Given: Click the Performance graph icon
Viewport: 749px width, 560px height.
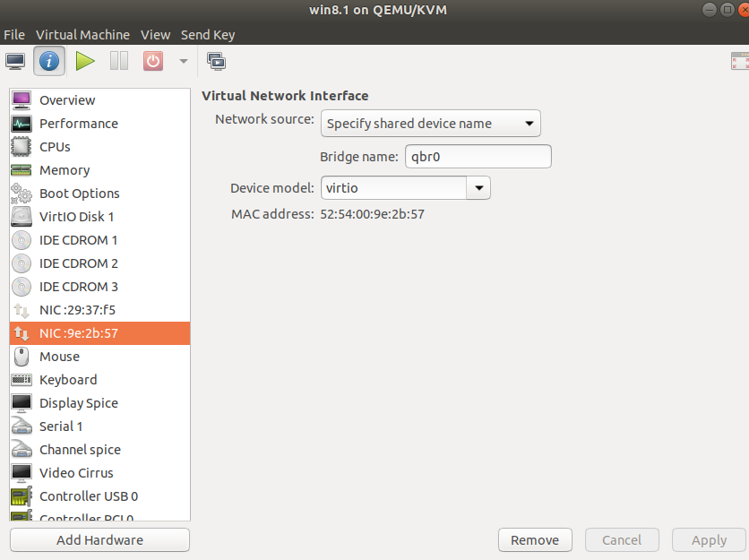Looking at the screenshot, I should point(22,124).
